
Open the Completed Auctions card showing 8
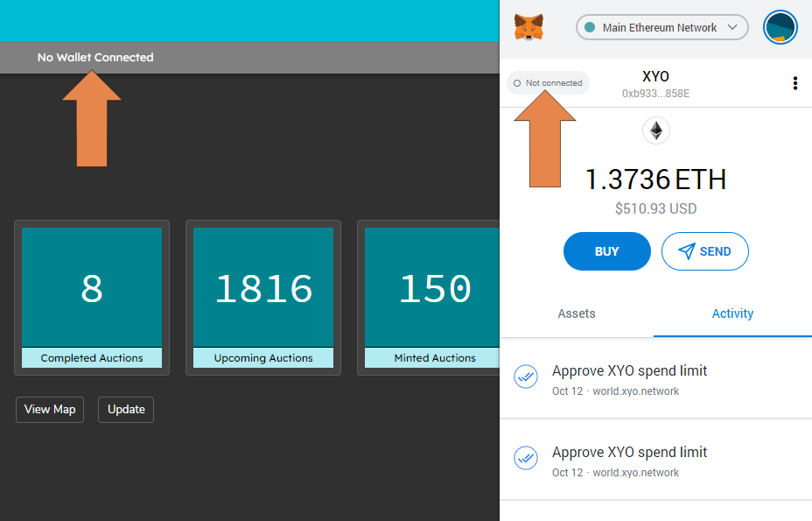pyautogui.click(x=92, y=298)
